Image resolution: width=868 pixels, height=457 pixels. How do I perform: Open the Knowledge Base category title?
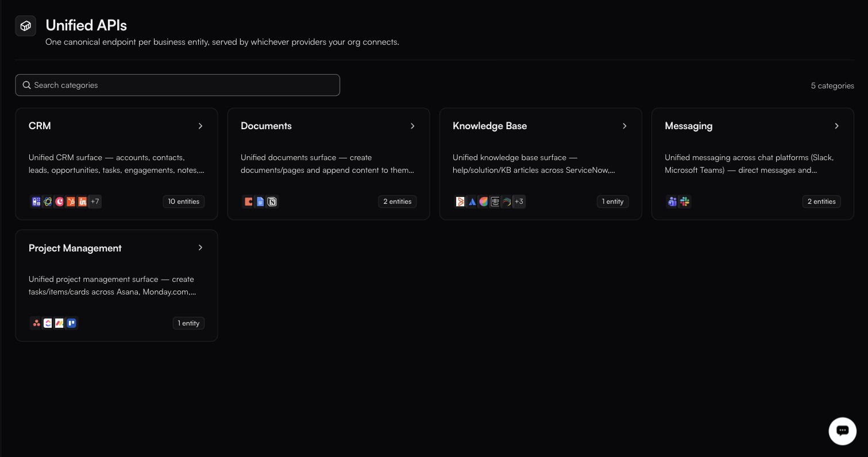[x=489, y=126]
